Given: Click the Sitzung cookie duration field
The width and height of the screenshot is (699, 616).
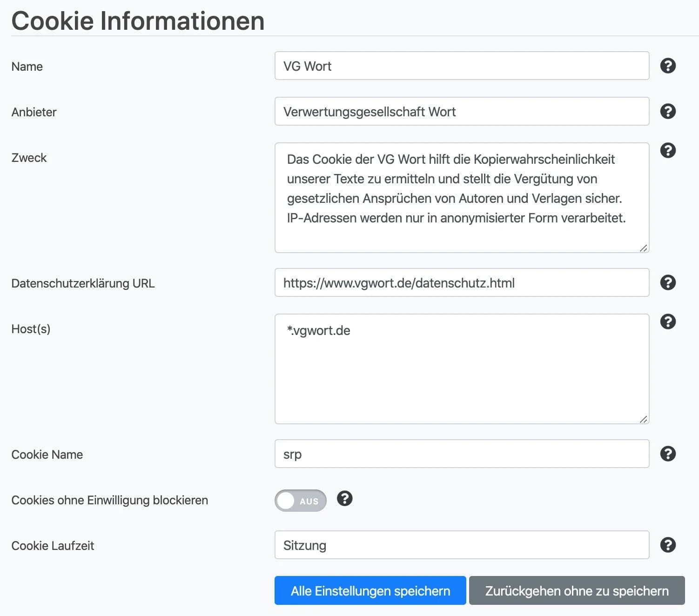Looking at the screenshot, I should 462,545.
